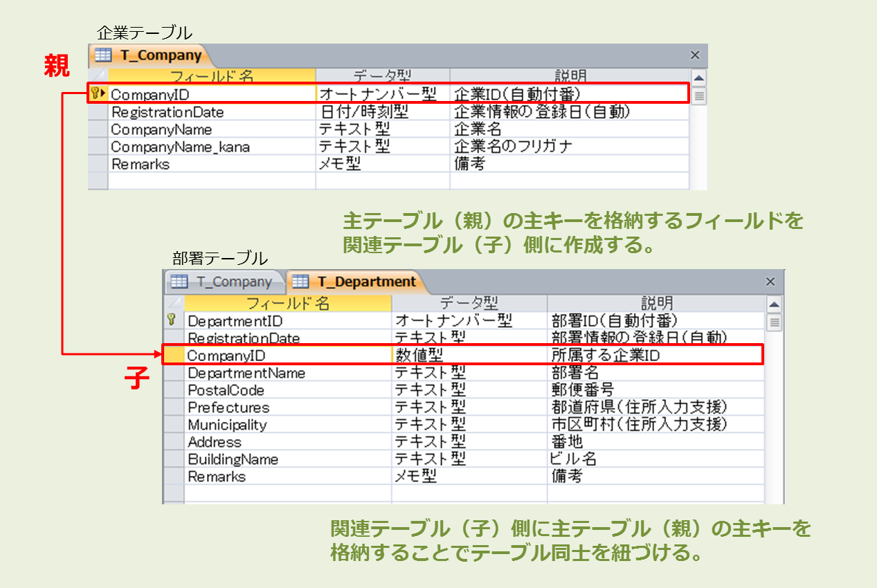
Task: Select the row selector for DepartmentName
Action: [x=173, y=373]
